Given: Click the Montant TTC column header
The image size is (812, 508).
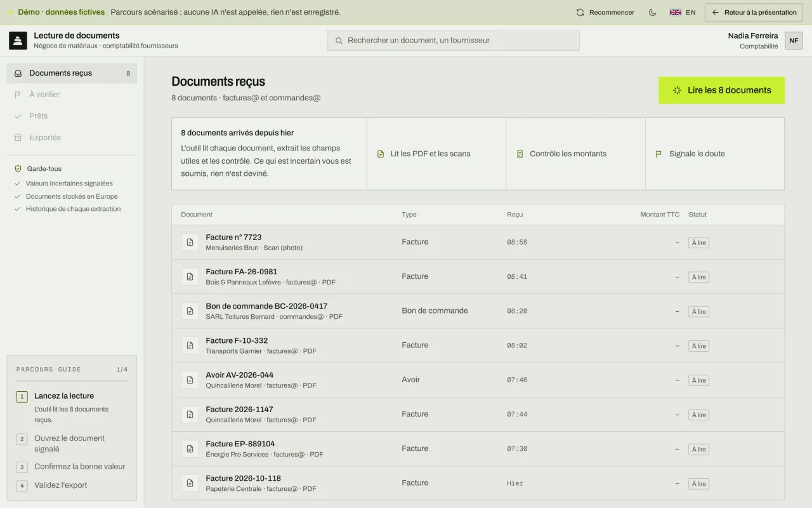Looking at the screenshot, I should [x=660, y=215].
